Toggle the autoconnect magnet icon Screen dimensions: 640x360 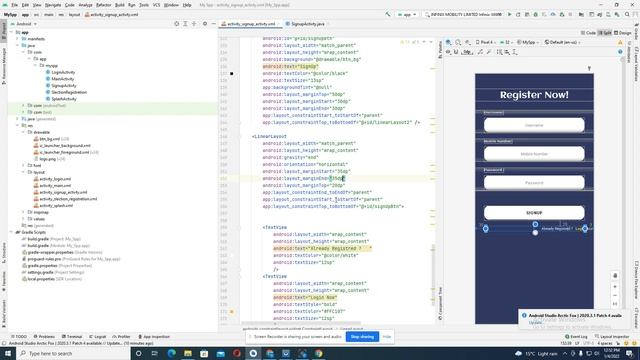tap(456, 52)
